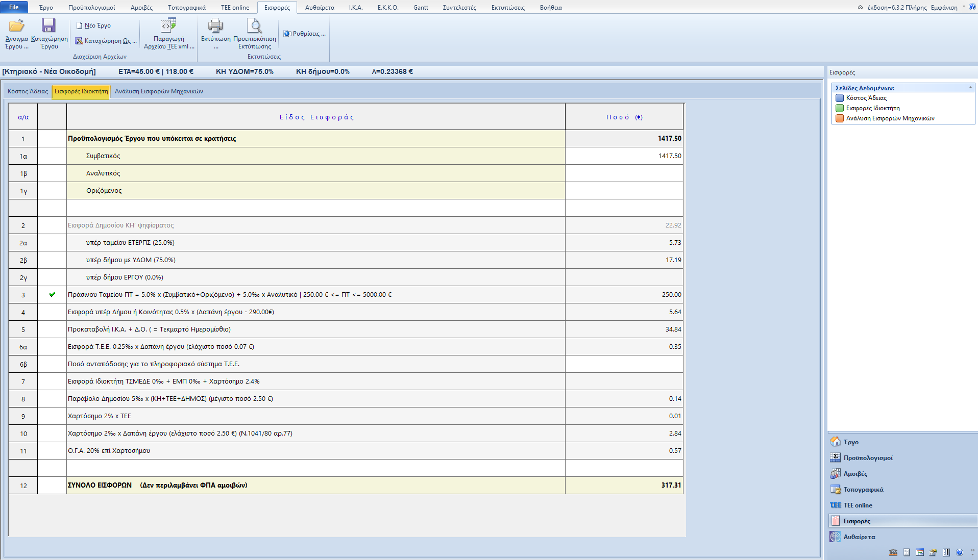Click the Αναλυτικός amount cell in row 1β

(624, 173)
